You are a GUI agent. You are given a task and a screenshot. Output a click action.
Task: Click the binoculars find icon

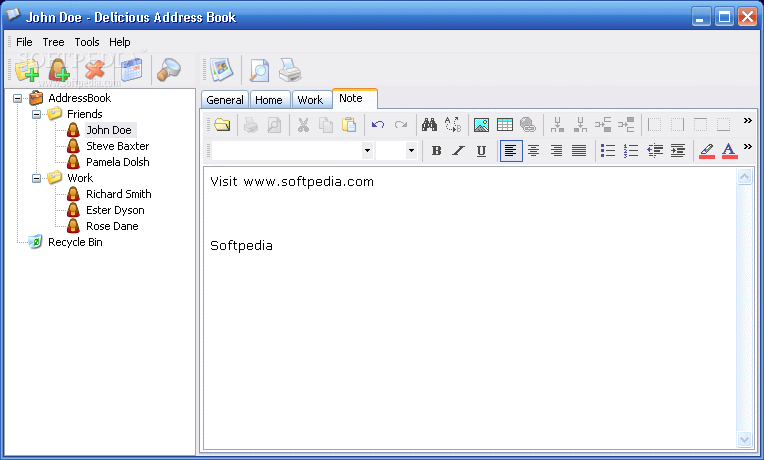(x=429, y=125)
